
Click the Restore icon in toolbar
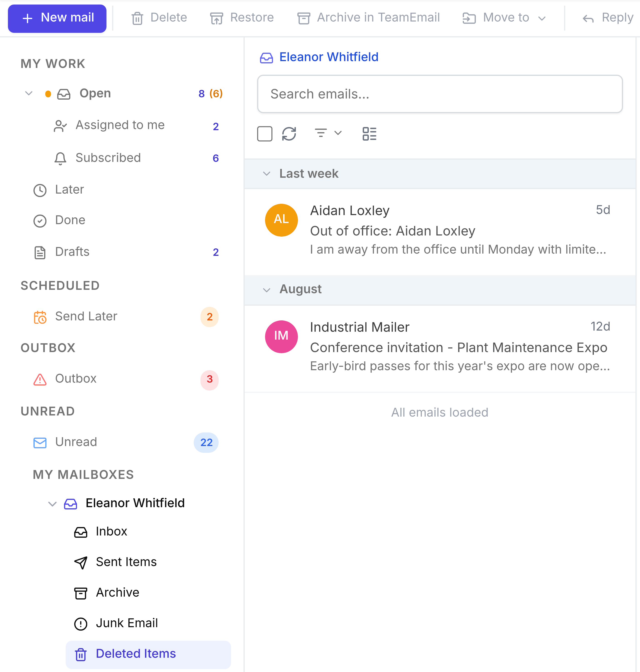(x=217, y=18)
